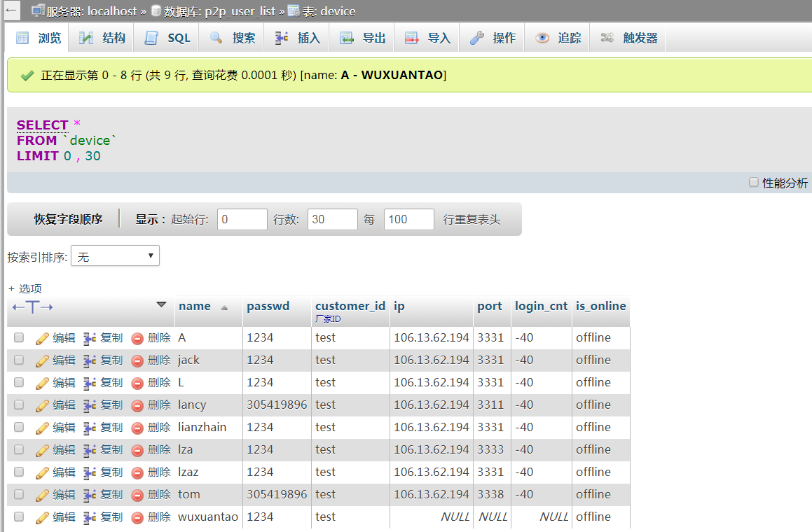This screenshot has width=812, height=532.
Task: Open the 导出 export tab
Action: [362, 38]
